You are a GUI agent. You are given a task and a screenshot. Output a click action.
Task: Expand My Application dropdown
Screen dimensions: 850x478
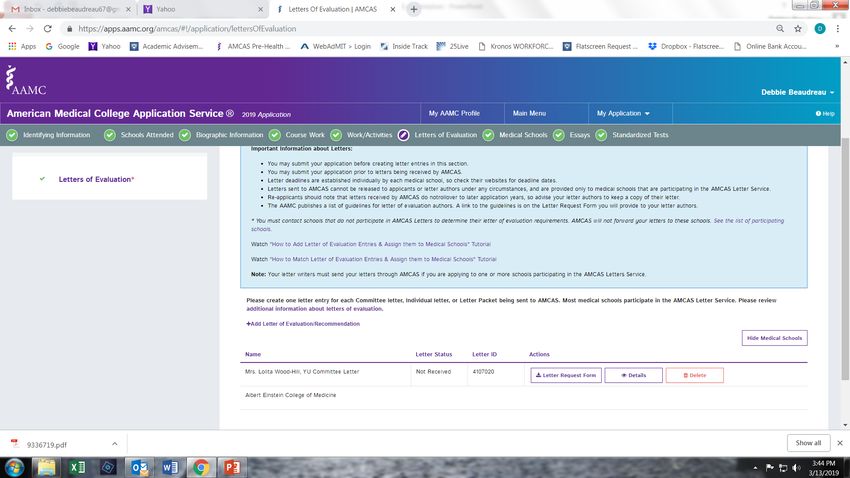point(623,113)
